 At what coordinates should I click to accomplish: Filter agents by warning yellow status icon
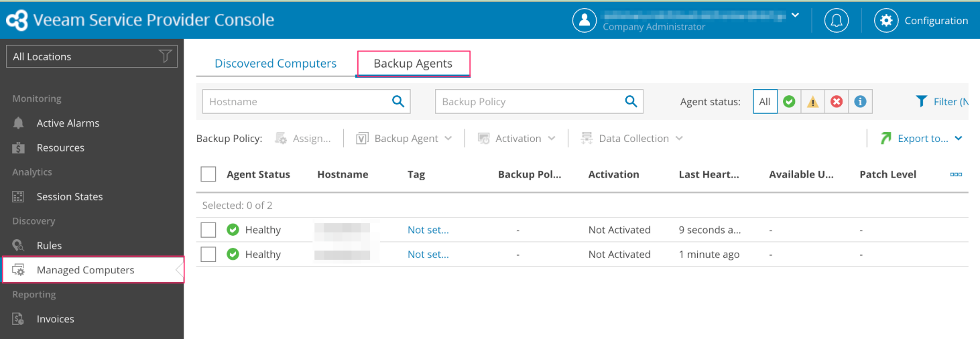tap(812, 102)
